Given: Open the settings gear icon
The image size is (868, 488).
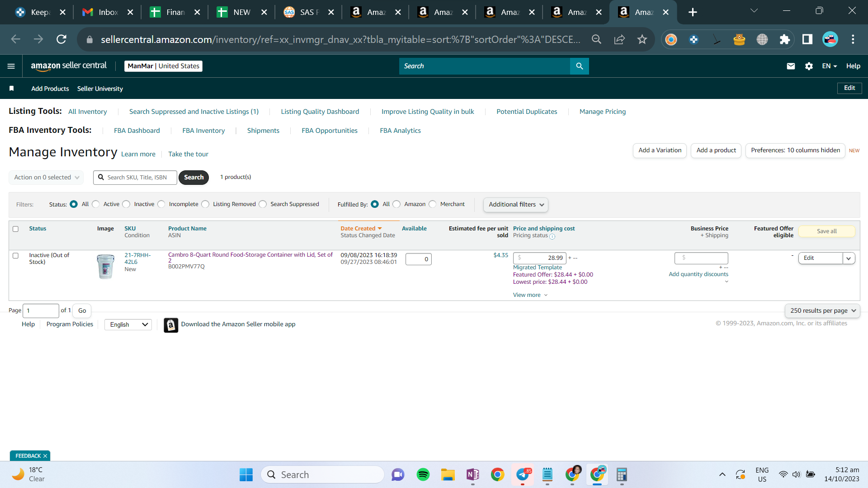Looking at the screenshot, I should pos(809,66).
